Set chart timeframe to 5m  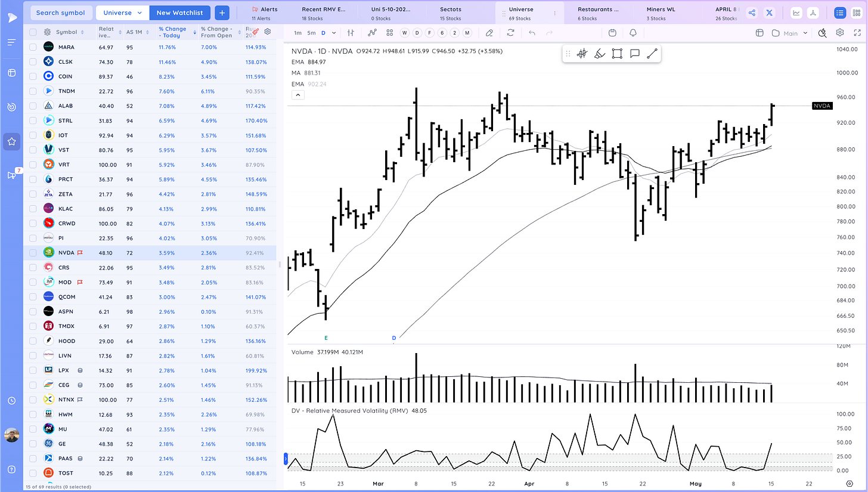[x=311, y=33]
